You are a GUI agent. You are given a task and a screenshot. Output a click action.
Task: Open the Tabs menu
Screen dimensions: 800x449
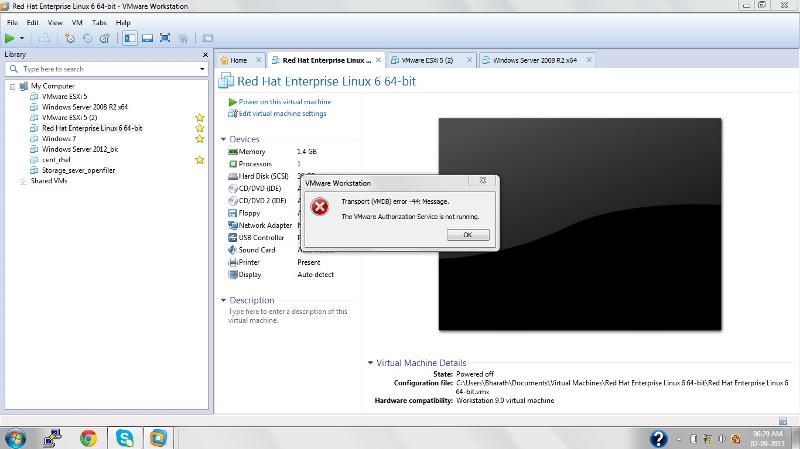pyautogui.click(x=99, y=22)
